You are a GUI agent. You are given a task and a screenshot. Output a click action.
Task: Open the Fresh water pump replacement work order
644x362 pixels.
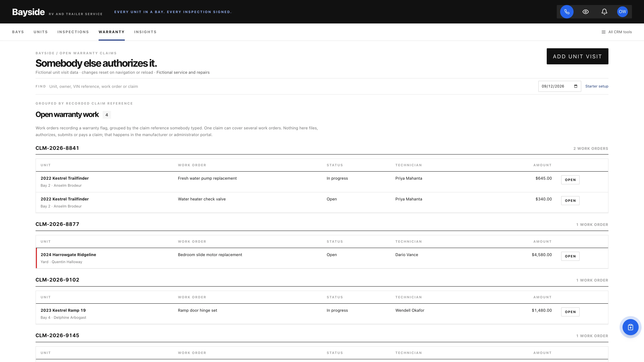coord(570,180)
